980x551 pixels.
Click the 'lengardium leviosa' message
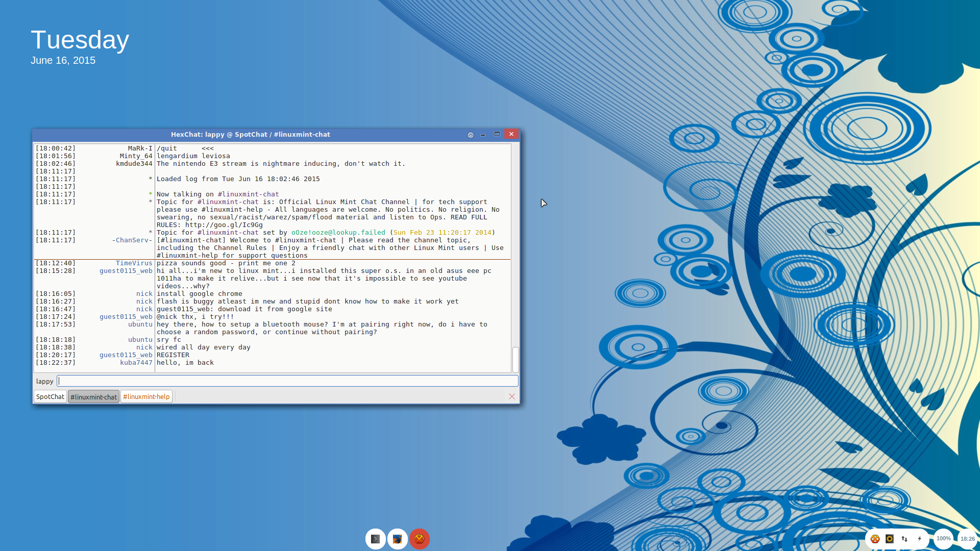point(193,156)
